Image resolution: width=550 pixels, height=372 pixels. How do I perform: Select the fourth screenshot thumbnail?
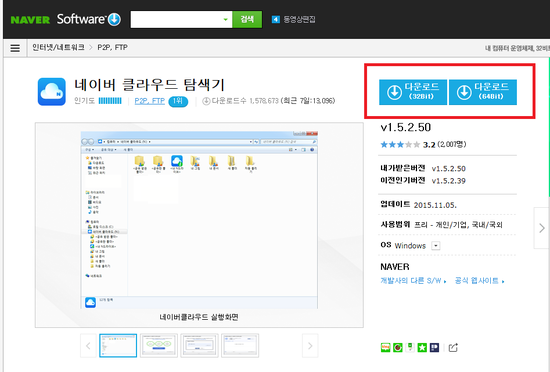coord(240,346)
